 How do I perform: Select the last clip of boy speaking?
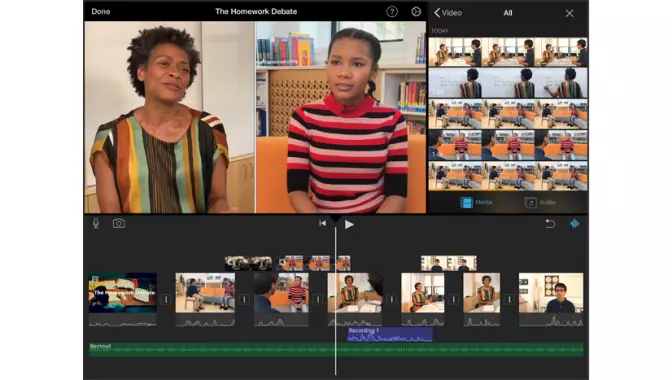pos(551,293)
